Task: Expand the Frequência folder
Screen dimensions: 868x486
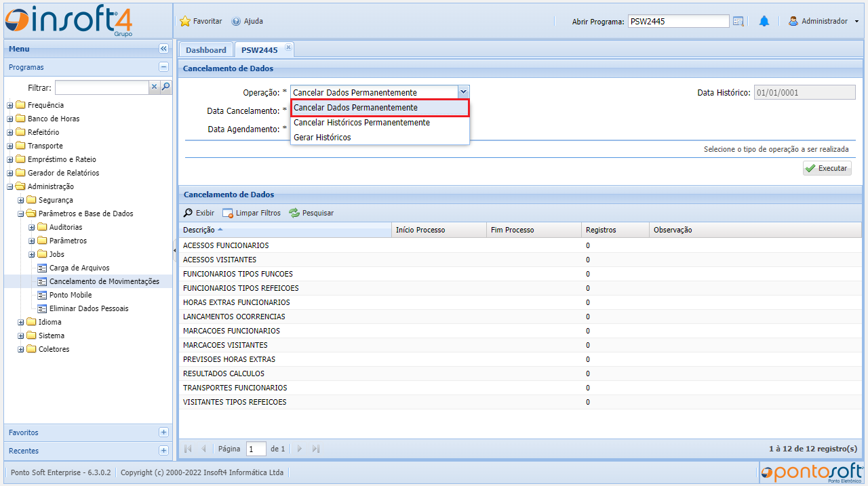Action: (x=10, y=105)
